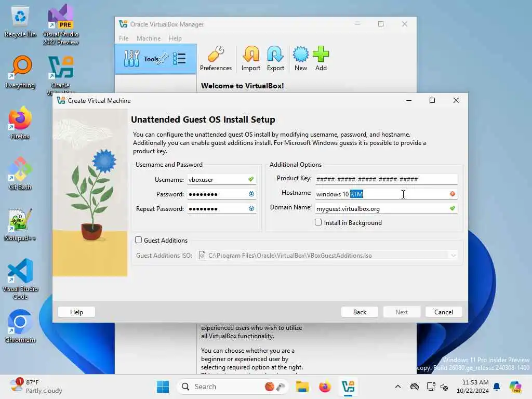Open Preferences in VirtualBox Manager toolbar

(216, 58)
